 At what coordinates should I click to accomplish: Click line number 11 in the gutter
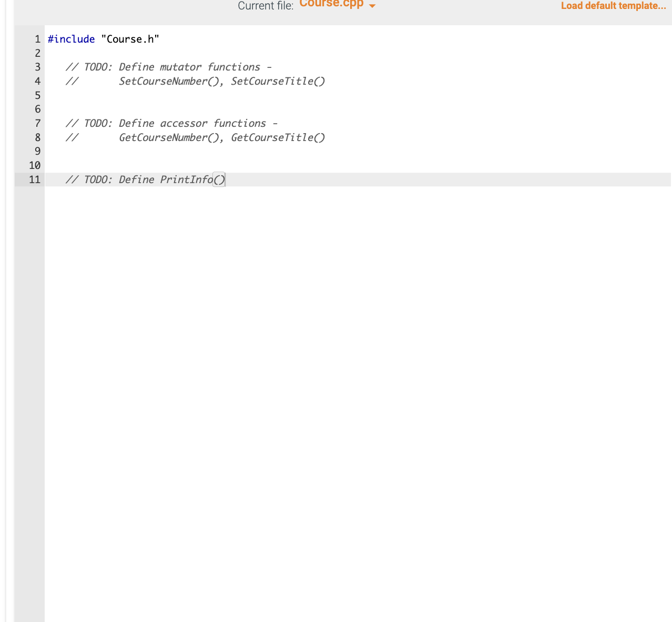click(x=35, y=179)
